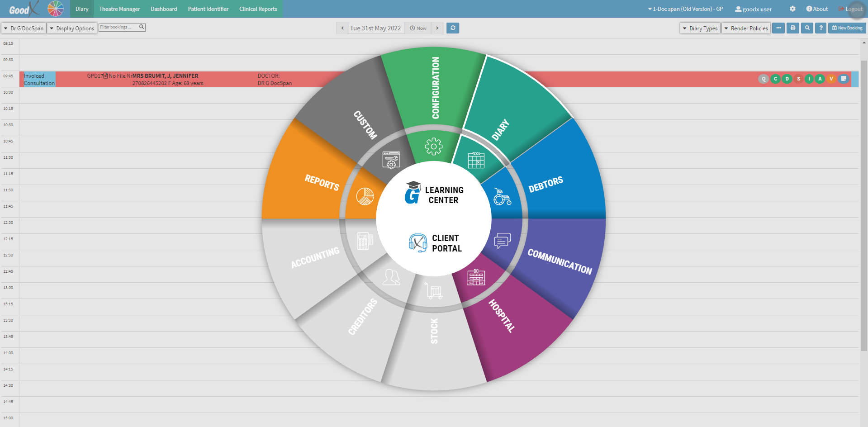Viewport: 868px width, 427px height.
Task: Click the Accounting calculator icon
Action: coord(365,241)
